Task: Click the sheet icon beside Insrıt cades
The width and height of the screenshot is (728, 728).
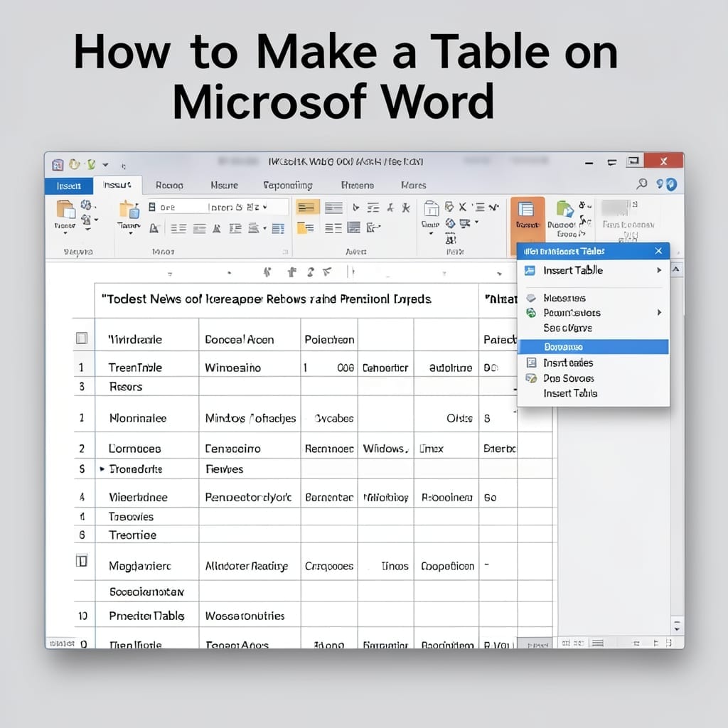Action: [531, 363]
